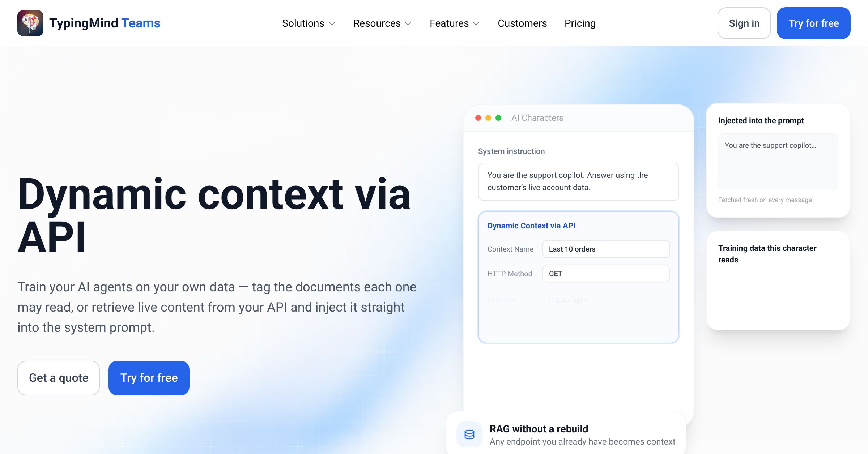868x454 pixels.
Task: Click the 'Dynamic Context via API' panel heading
Action: point(531,226)
